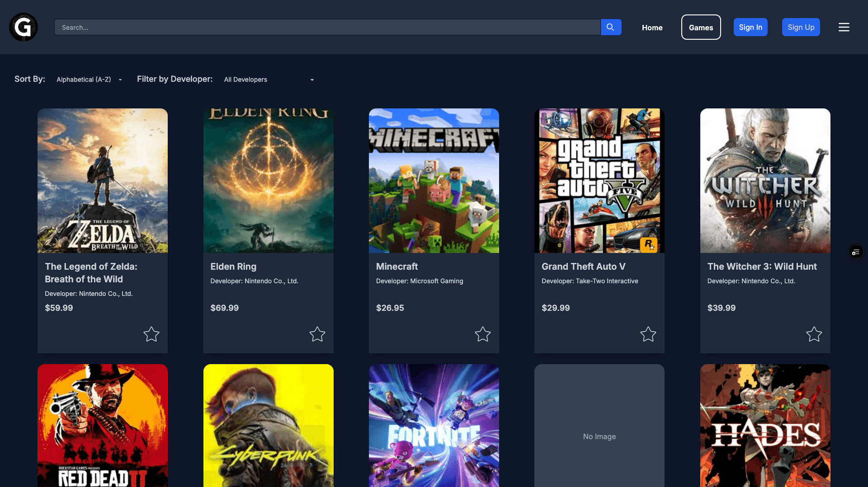Open the Elden Ring title link
This screenshot has width=868, height=487.
click(x=233, y=267)
